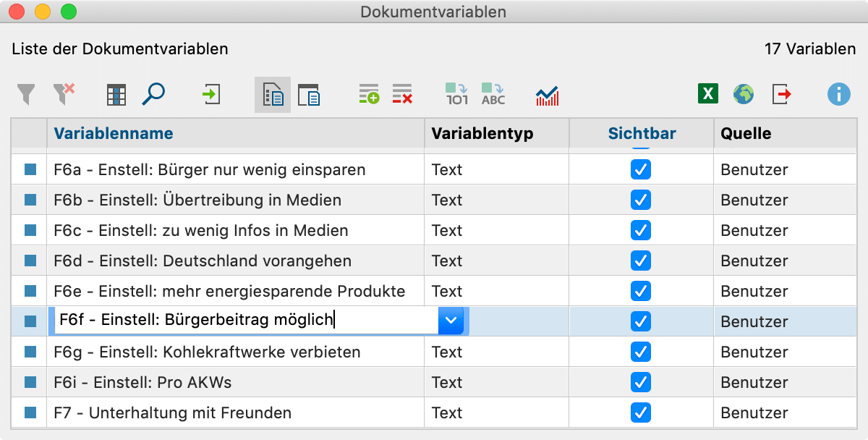868x440 pixels.
Task: Click the new variable icon with green plus
Action: (x=369, y=95)
